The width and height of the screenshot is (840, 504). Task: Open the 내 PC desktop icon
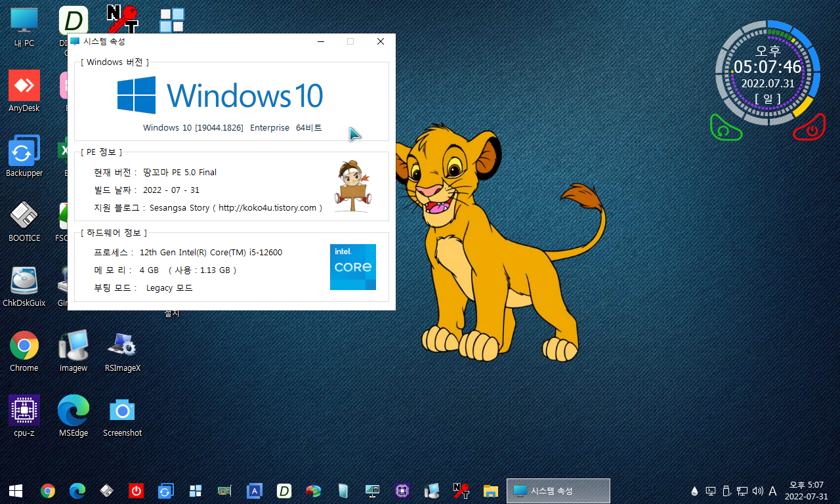24,26
